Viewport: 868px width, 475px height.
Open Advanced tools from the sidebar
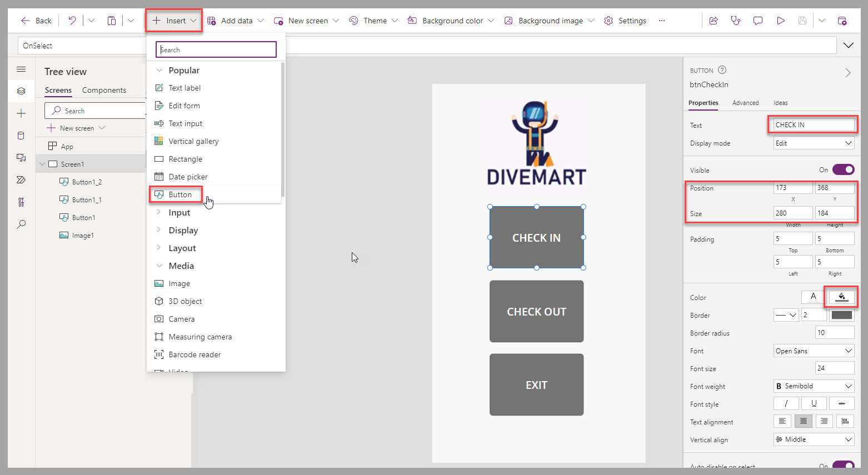pyautogui.click(x=21, y=202)
